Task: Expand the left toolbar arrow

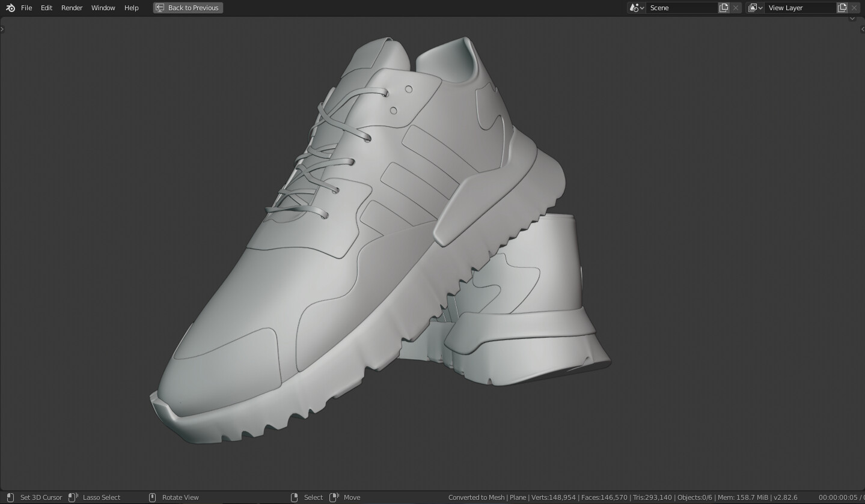Action: [2, 29]
